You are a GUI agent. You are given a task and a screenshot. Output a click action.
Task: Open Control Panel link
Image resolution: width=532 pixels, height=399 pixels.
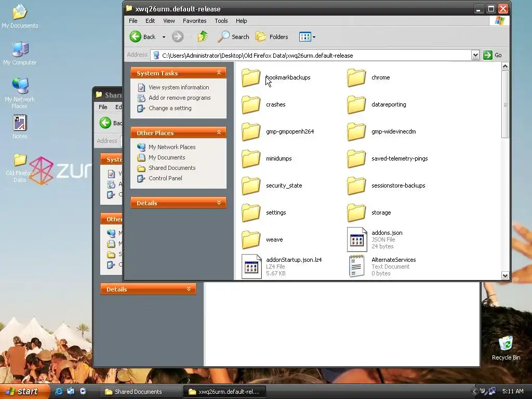coord(165,178)
